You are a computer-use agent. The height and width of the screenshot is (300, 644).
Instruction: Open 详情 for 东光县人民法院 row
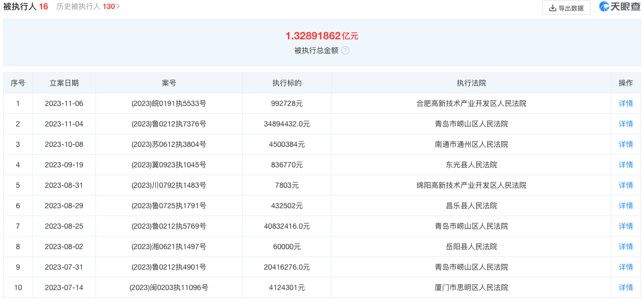626,165
